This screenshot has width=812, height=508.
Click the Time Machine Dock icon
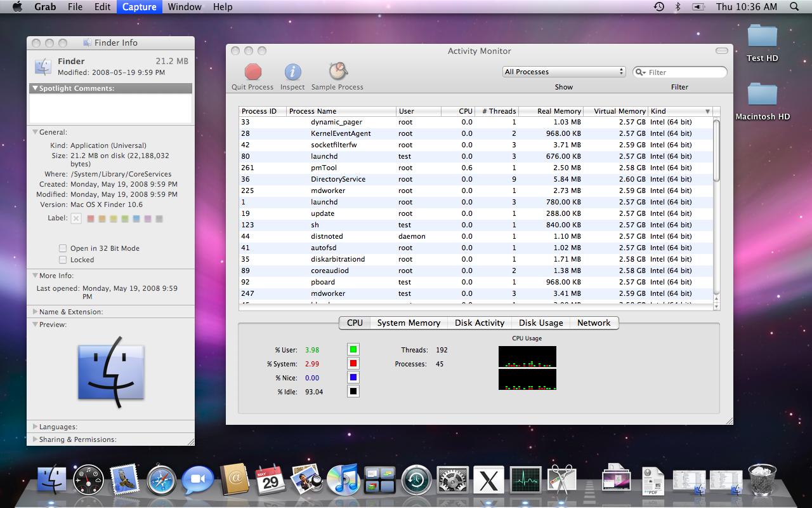(x=416, y=481)
